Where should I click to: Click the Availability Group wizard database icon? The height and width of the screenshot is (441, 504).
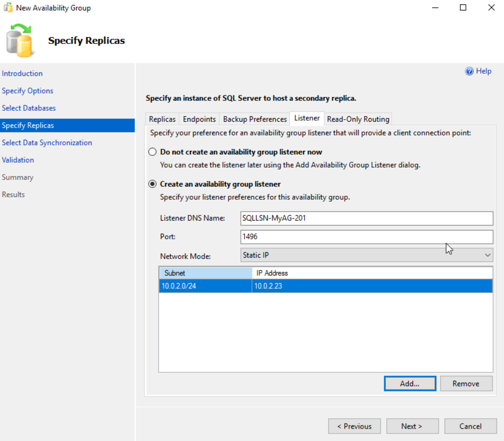point(20,42)
